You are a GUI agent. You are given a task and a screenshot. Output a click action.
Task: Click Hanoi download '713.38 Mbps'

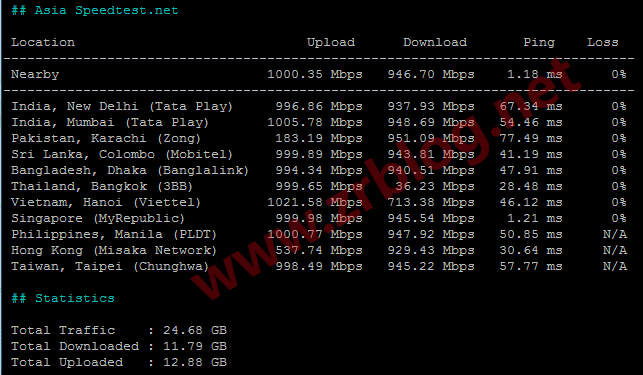coord(431,202)
